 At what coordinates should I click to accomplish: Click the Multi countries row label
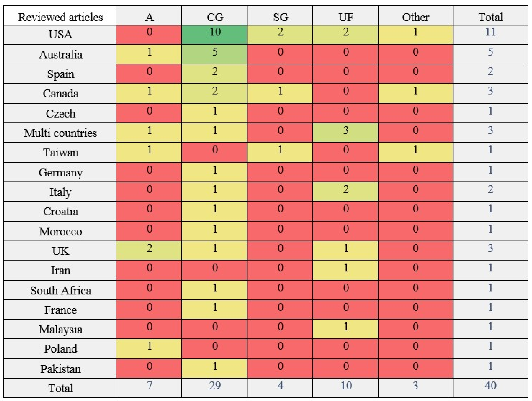(60, 133)
